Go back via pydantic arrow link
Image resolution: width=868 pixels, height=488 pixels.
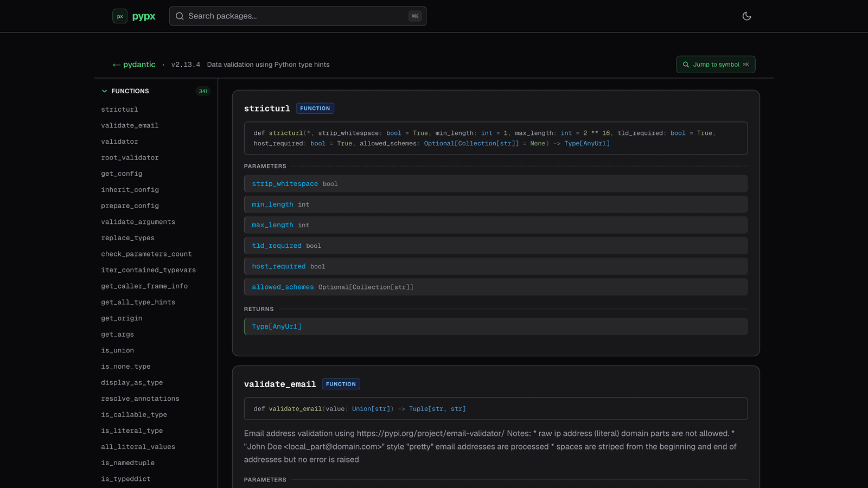(134, 65)
